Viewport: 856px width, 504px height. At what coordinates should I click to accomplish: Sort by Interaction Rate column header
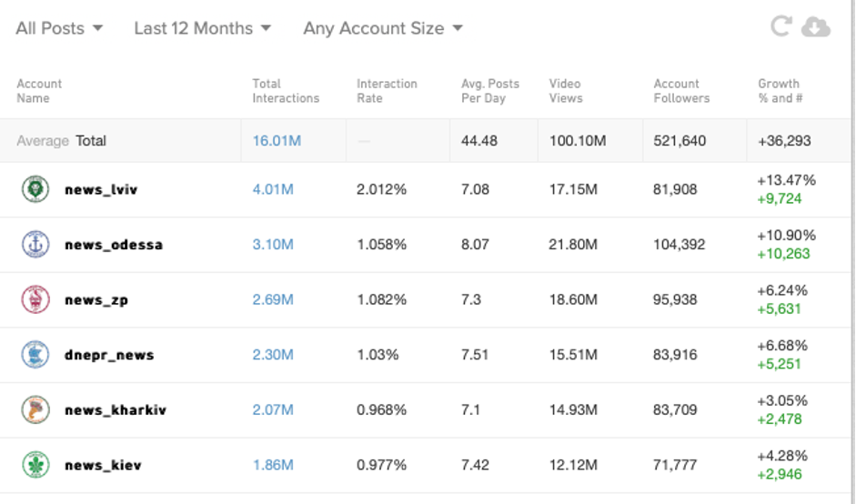[387, 91]
